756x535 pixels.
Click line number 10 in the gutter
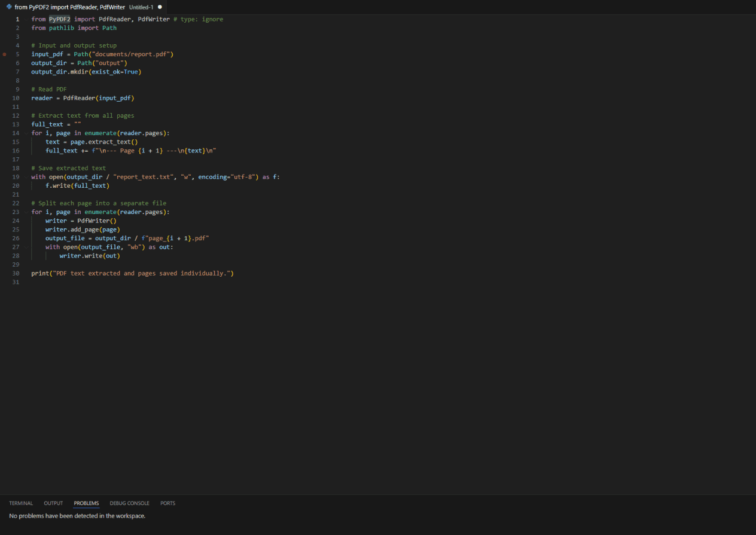16,98
